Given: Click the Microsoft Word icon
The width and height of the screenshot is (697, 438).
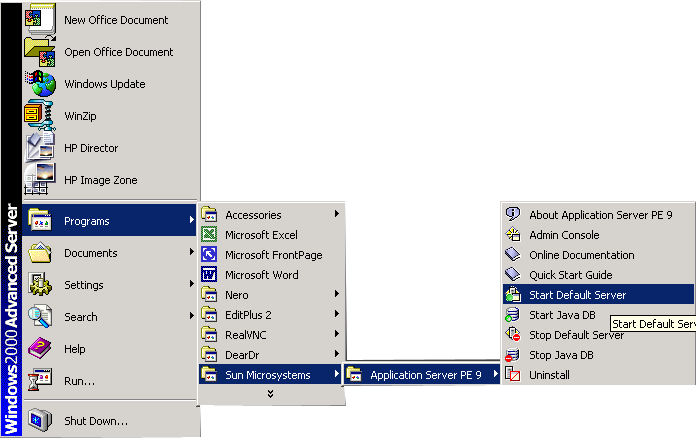Looking at the screenshot, I should (210, 275).
